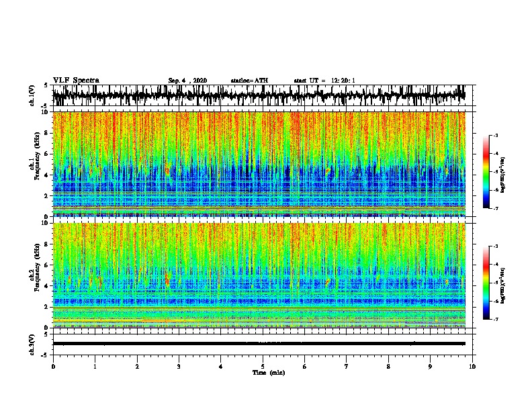
Task: Click time axis tick label "5"
Action: coord(263,367)
